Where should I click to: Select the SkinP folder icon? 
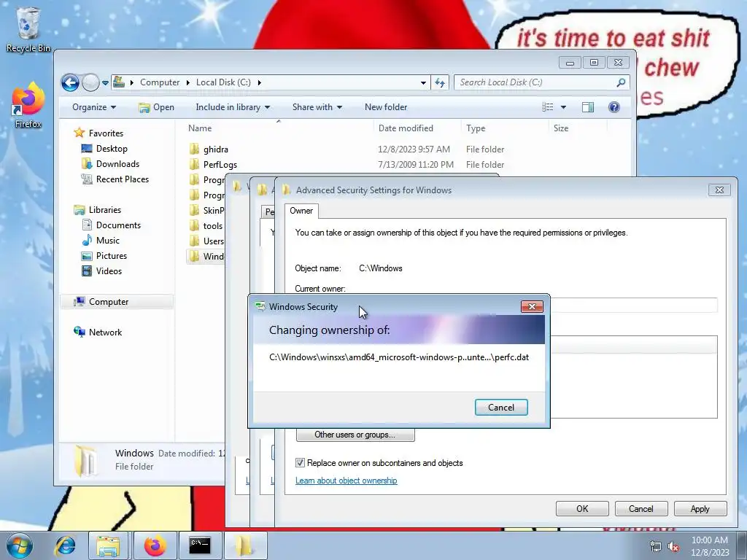tap(194, 210)
